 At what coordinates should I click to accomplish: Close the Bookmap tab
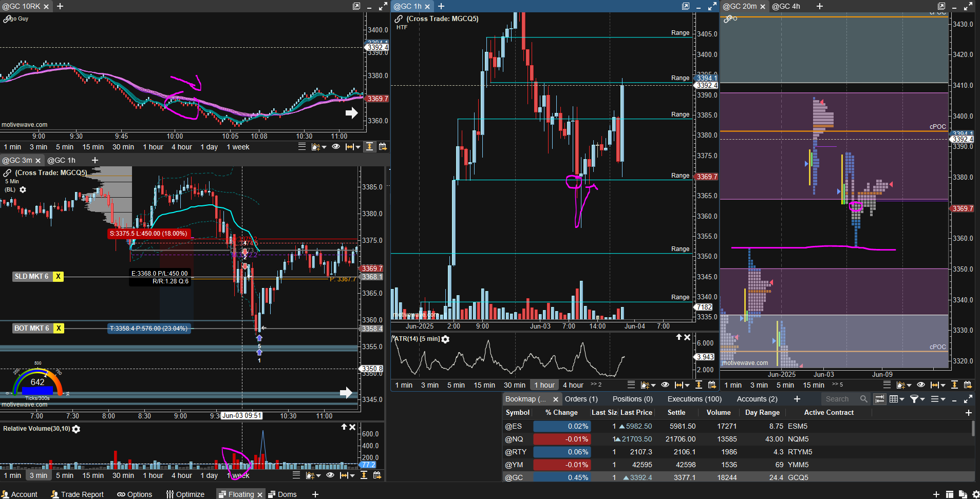tap(555, 399)
